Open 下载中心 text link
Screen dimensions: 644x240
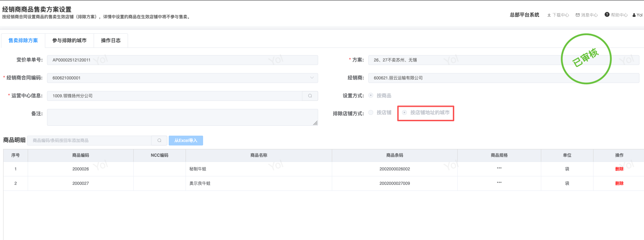561,15
